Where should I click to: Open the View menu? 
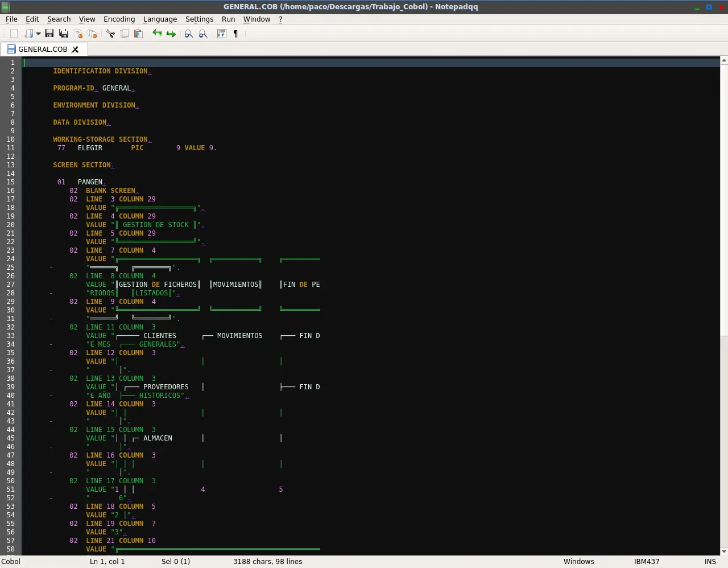coord(87,19)
